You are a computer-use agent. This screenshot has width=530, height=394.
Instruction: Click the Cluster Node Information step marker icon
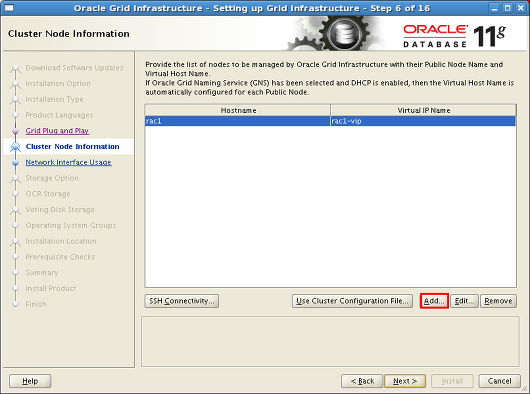[15, 147]
